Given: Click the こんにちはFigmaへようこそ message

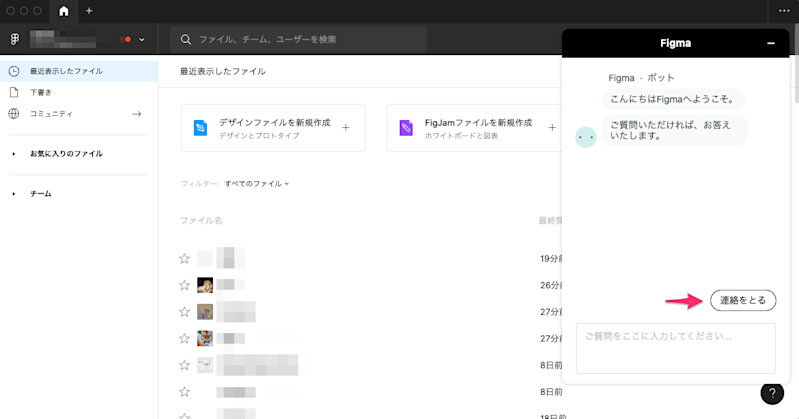Looking at the screenshot, I should point(673,99).
